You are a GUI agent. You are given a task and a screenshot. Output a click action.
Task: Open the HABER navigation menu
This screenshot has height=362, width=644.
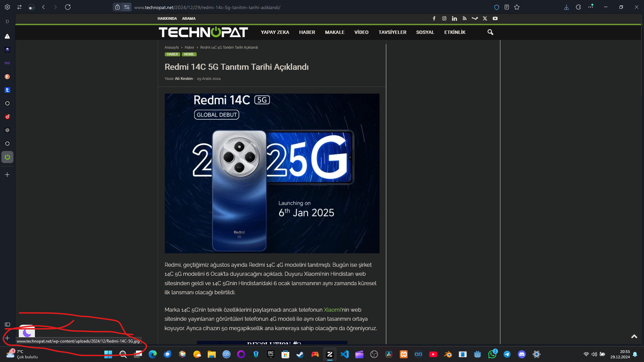(x=307, y=32)
